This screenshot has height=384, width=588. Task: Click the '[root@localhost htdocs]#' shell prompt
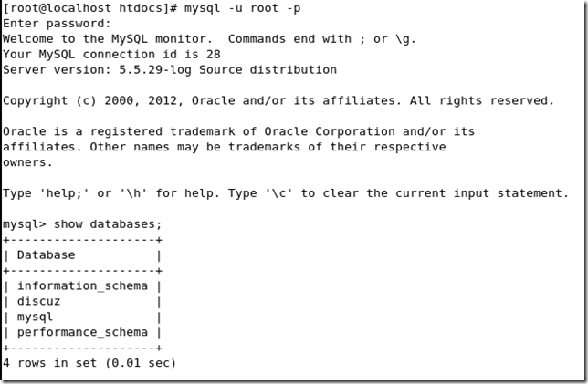90,8
